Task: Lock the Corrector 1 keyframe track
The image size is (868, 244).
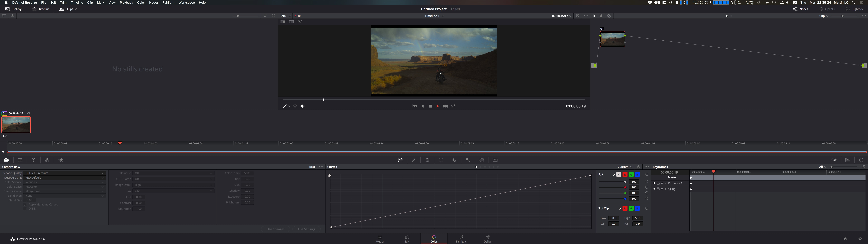Action: (x=658, y=183)
